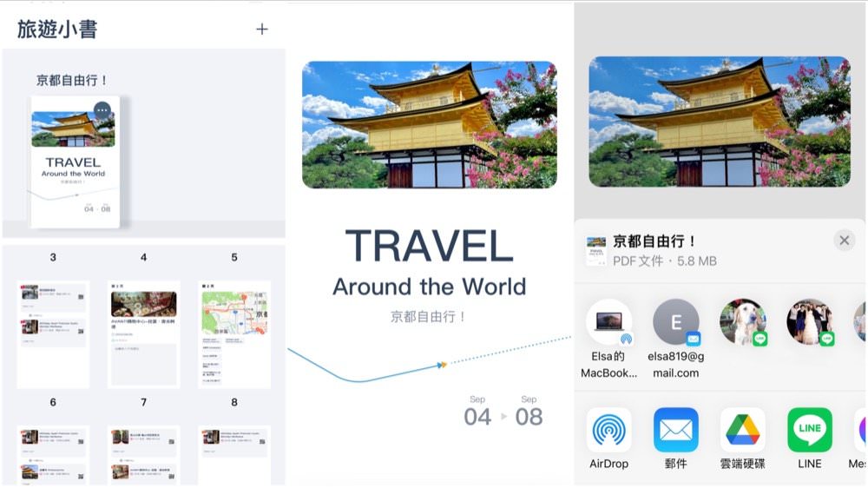Select the dog photo LINE contact
This screenshot has width=868, height=488.
[x=742, y=323]
